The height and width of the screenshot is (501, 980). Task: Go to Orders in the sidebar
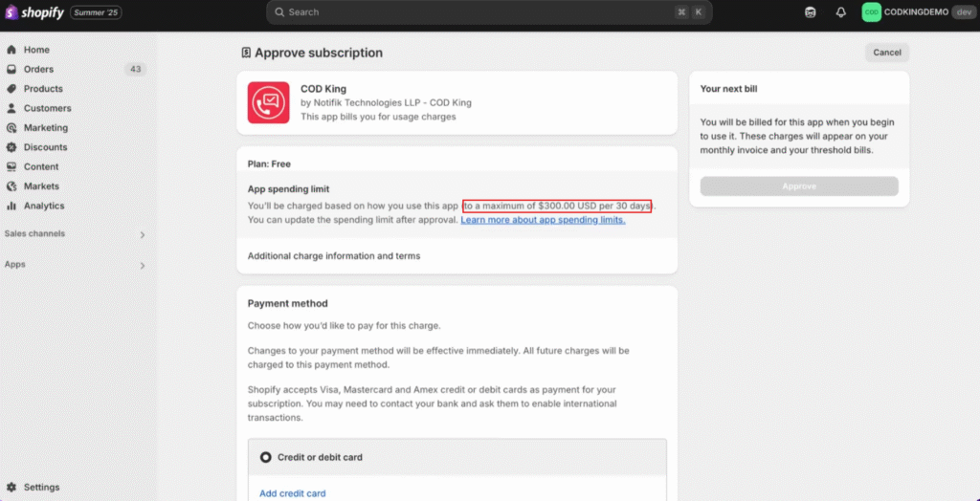38,69
